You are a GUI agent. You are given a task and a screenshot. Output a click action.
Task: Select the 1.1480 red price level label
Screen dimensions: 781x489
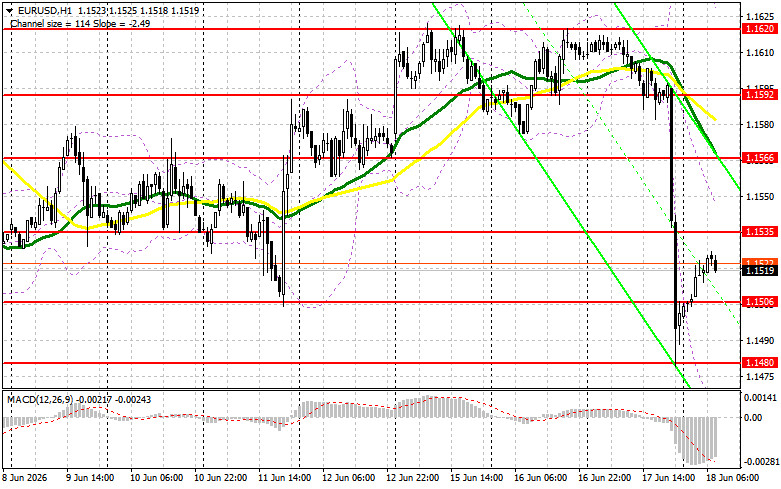click(759, 363)
